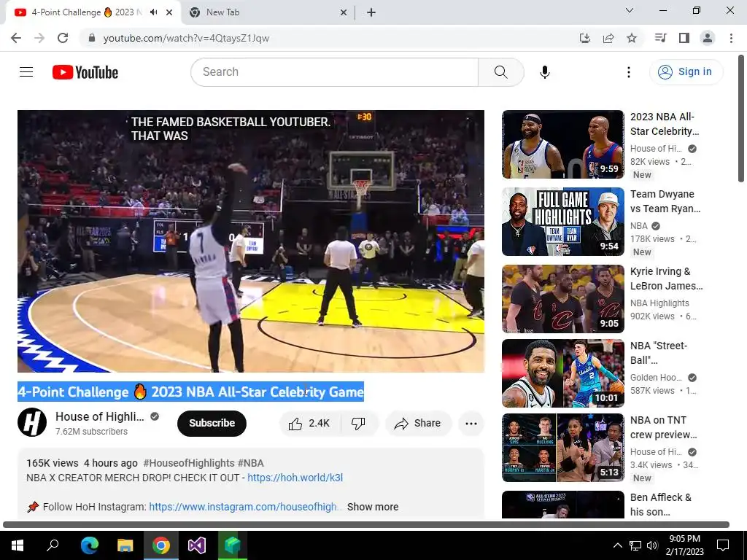Click the vertical page scrollbar

[741, 118]
